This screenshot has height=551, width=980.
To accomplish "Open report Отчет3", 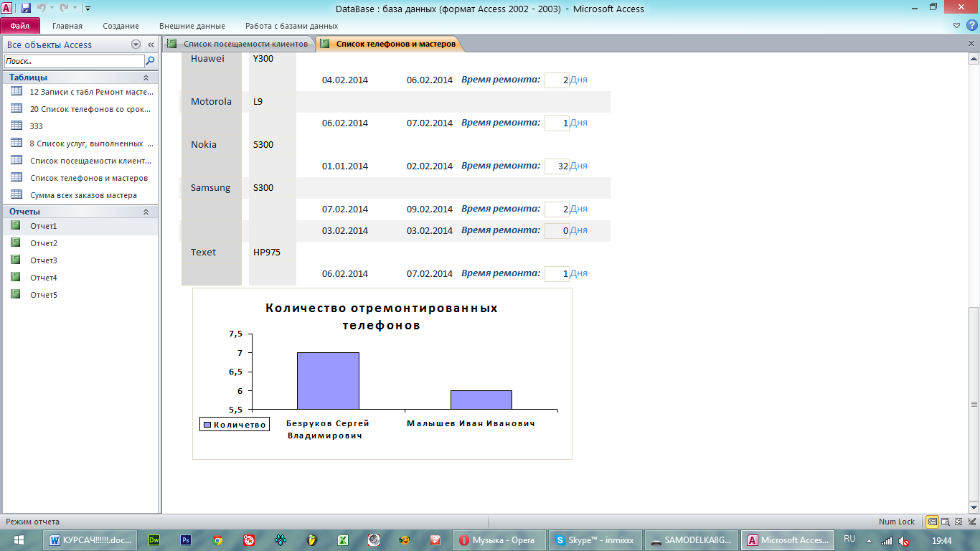I will pos(80,260).
